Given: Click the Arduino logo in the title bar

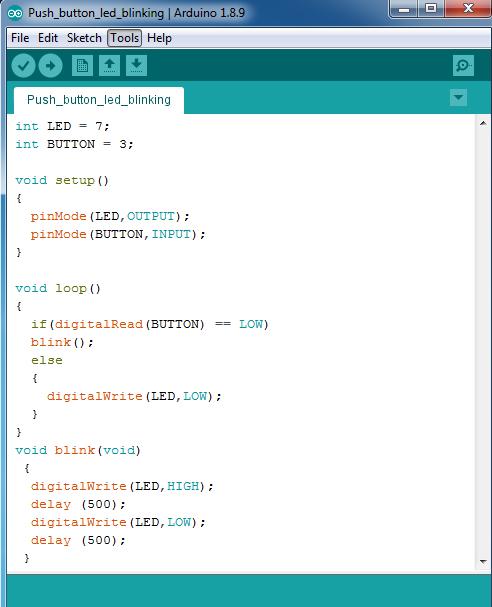Looking at the screenshot, I should 15,13.
